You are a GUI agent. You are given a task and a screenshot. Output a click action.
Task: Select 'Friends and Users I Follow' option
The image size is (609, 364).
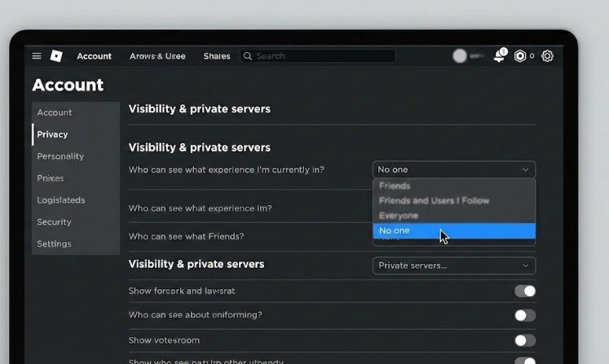click(x=434, y=200)
